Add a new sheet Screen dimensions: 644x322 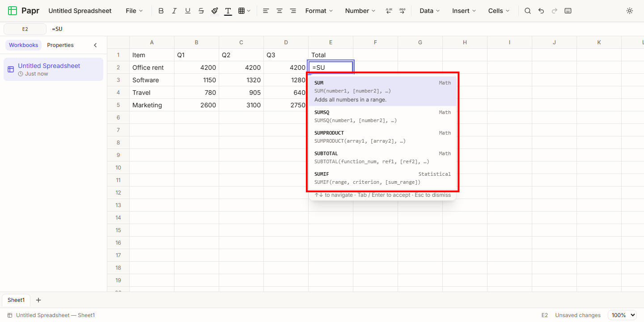(38, 300)
